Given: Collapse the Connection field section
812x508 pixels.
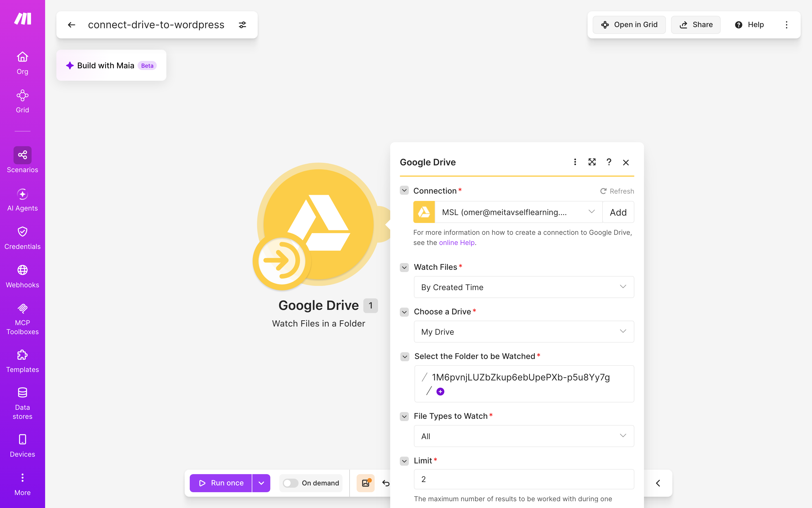Looking at the screenshot, I should [x=404, y=190].
